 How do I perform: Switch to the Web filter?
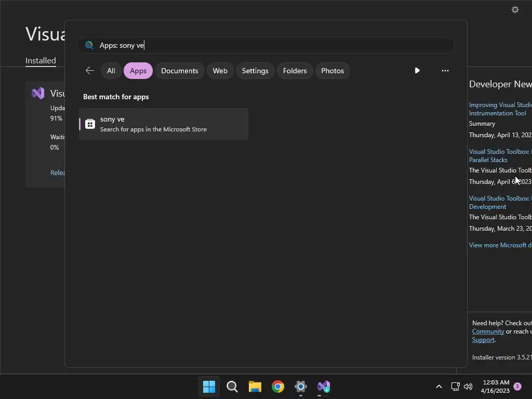pyautogui.click(x=220, y=71)
